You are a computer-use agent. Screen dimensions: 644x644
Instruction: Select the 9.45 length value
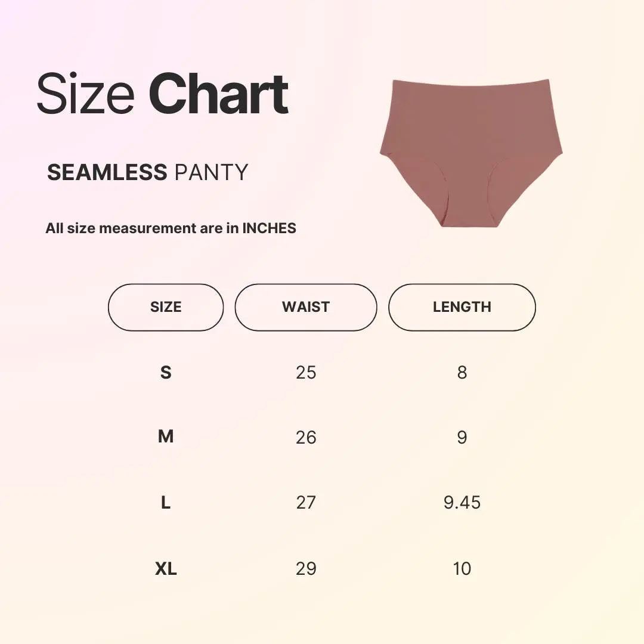(x=462, y=503)
